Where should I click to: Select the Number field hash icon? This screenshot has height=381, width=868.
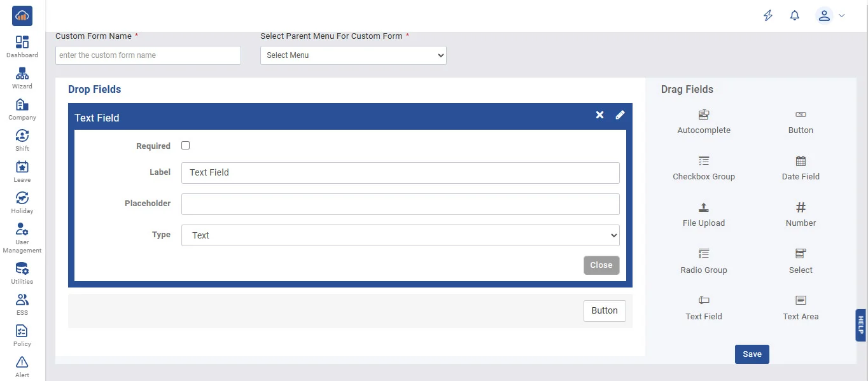[801, 207]
